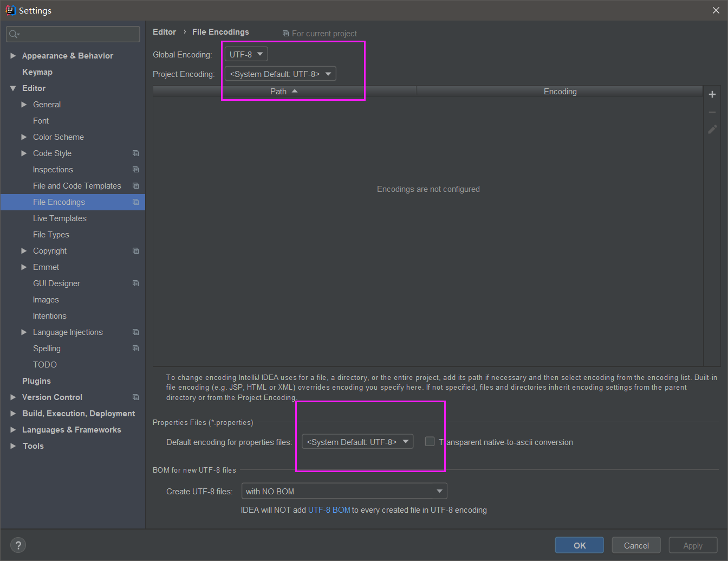Click Editor in the breadcrumb
Viewport: 728px width, 561px height.
(x=164, y=32)
